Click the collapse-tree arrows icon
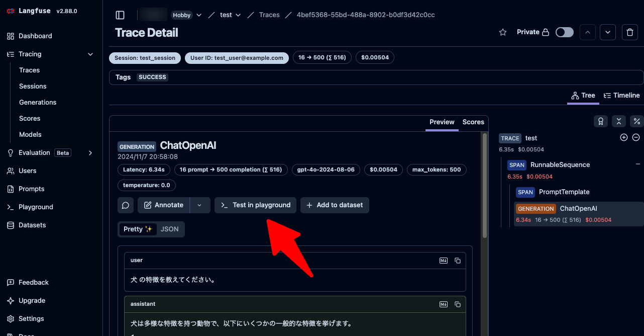Image resolution: width=644 pixels, height=336 pixels. click(x=619, y=121)
